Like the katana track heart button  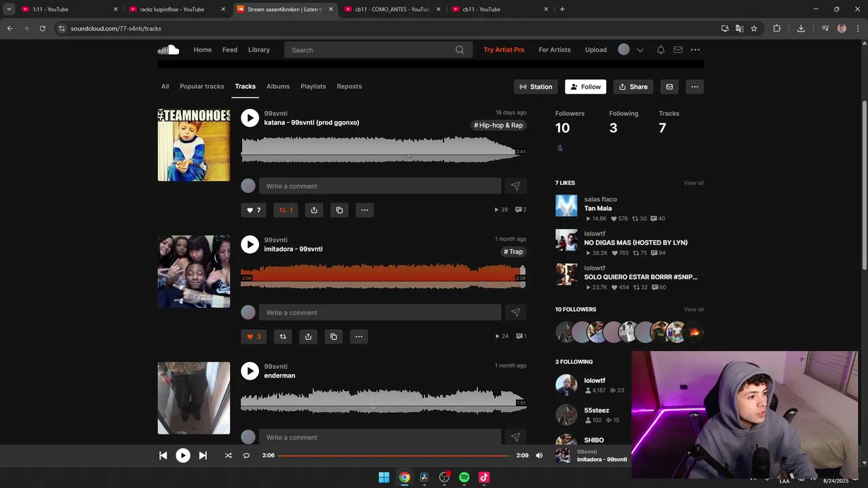(x=254, y=210)
